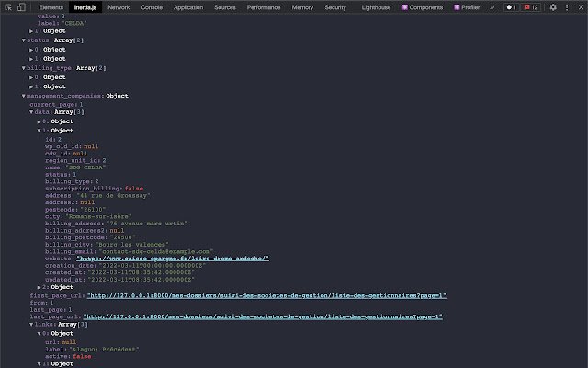Screen dimensions: 588x368
Task: Expand object 0 under status
Action: tap(31, 50)
